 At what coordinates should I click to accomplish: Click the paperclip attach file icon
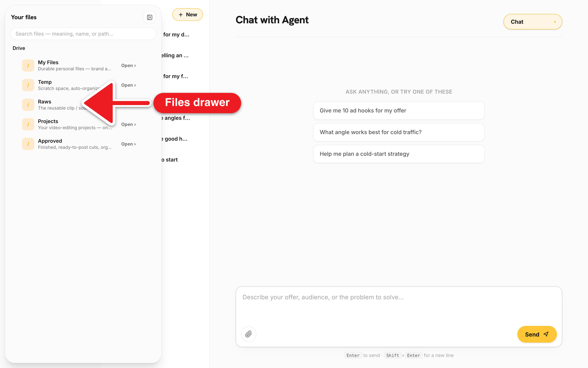pos(248,334)
